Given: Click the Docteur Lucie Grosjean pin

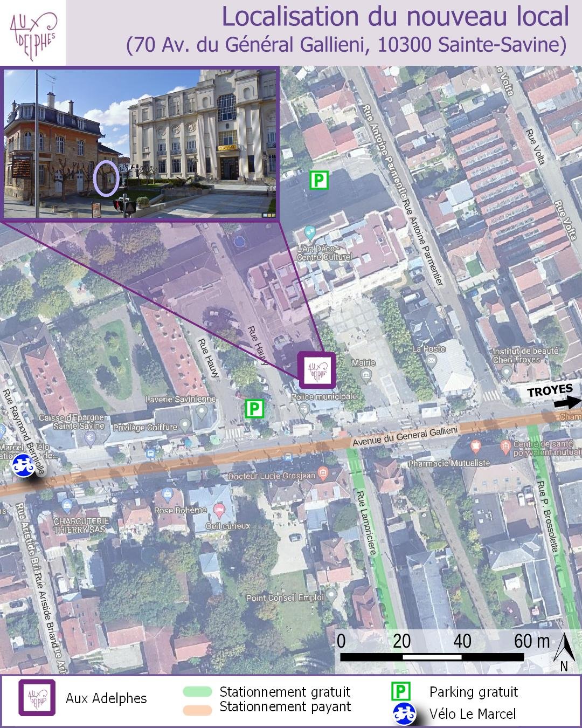Looking at the screenshot, I should tap(323, 473).
